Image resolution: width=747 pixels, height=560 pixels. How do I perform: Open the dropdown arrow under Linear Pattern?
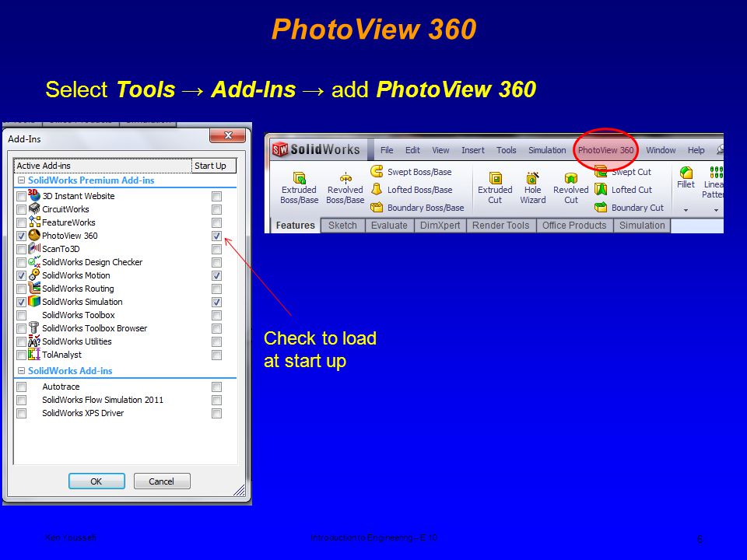tap(716, 210)
